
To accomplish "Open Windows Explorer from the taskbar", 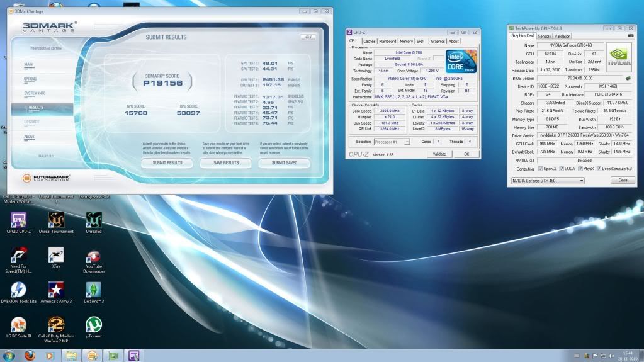I will click(72, 356).
